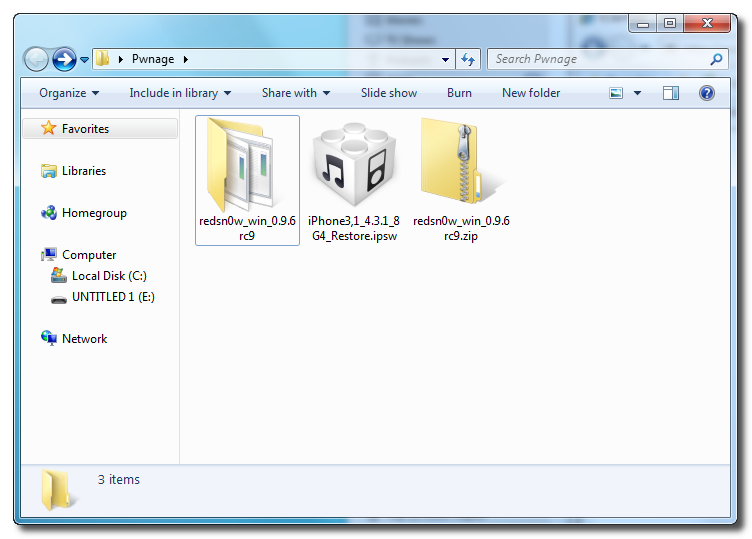Image resolution: width=752 pixels, height=539 pixels.
Task: Select Computer in navigation pane
Action: pos(89,255)
